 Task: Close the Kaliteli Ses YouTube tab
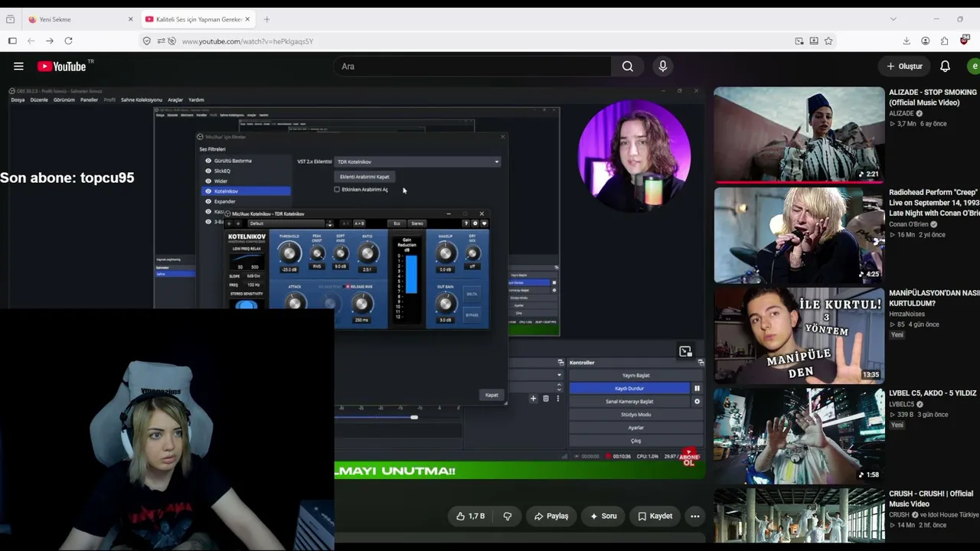(247, 19)
